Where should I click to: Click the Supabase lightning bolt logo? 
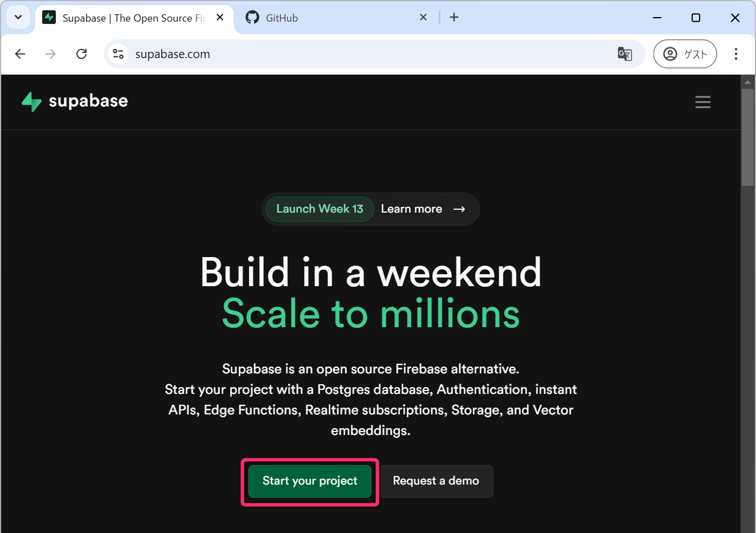(x=32, y=101)
